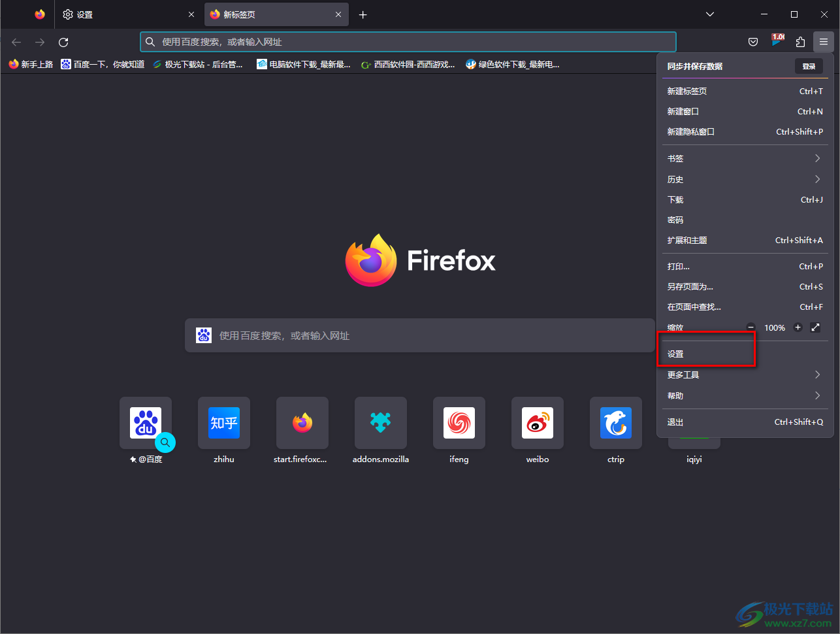Switch to the 设置 tab
Image resolution: width=840 pixels, height=634 pixels.
[128, 14]
